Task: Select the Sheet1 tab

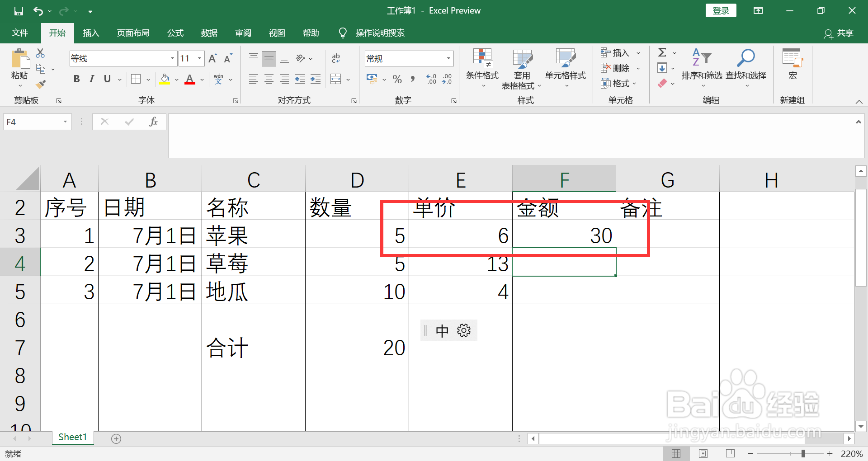Action: coord(72,437)
